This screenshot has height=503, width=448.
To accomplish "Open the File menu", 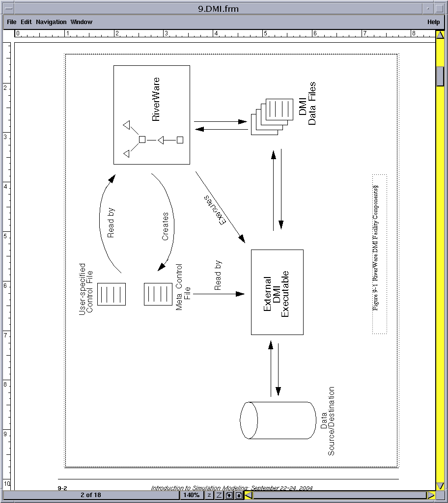I will tap(12, 22).
